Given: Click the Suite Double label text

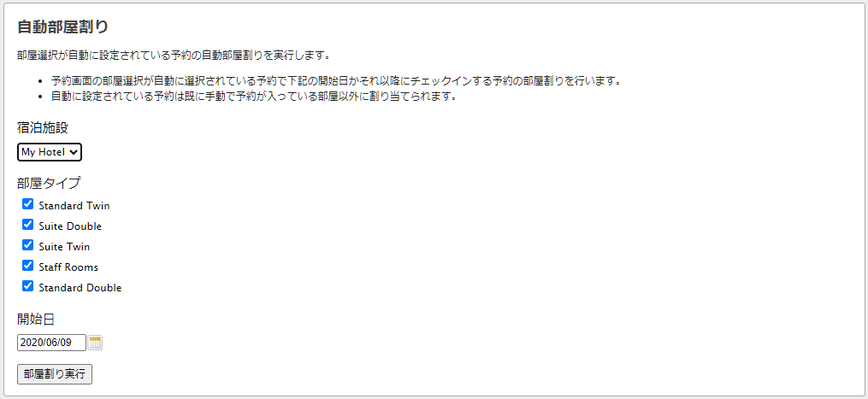Looking at the screenshot, I should (70, 226).
